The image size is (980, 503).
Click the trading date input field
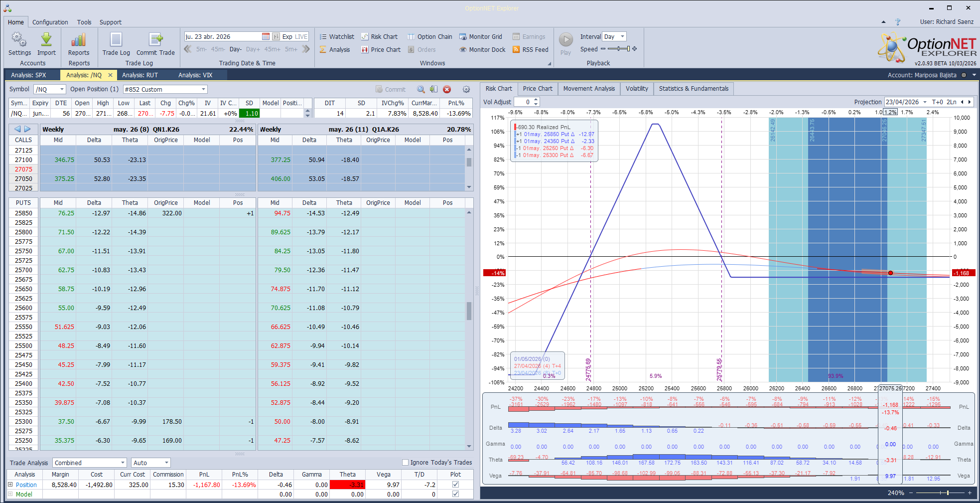click(223, 36)
